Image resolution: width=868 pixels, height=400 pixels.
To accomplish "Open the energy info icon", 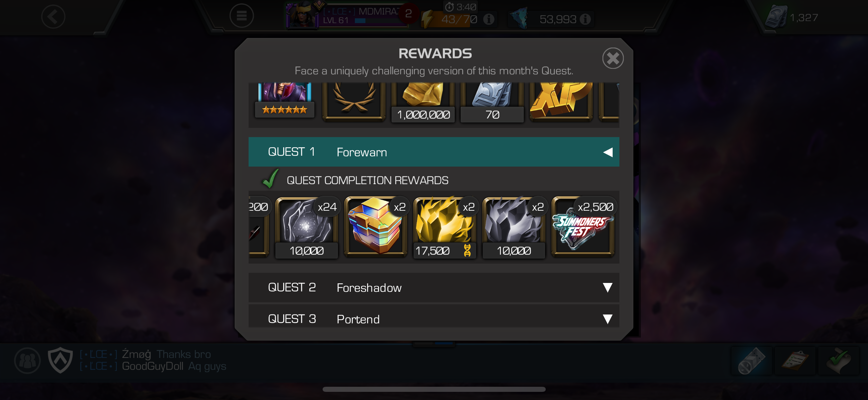I will [x=489, y=19].
